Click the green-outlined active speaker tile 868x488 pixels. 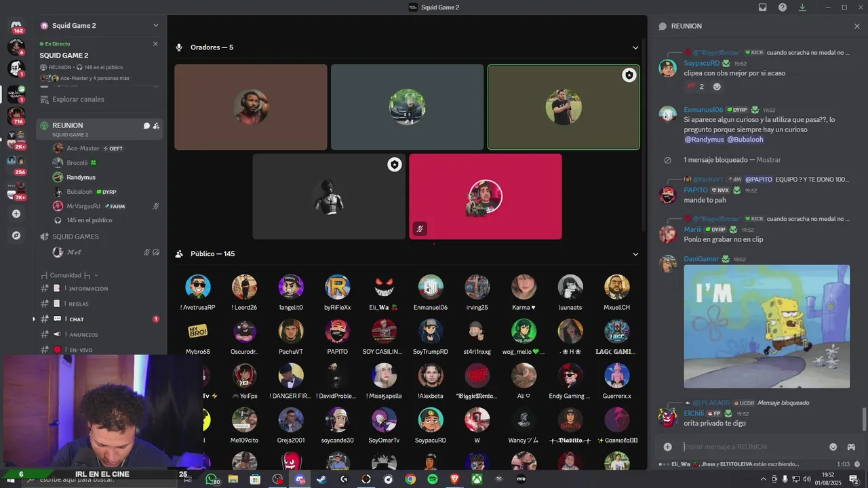coord(564,107)
